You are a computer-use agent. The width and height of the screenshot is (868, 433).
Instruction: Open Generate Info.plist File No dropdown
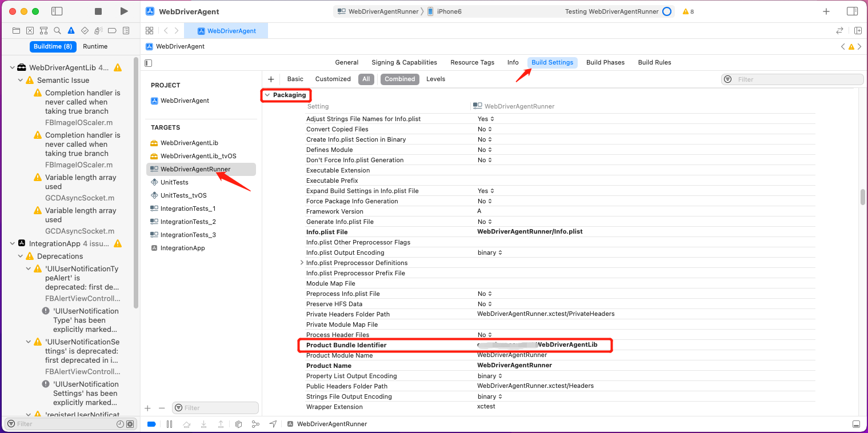[485, 222]
